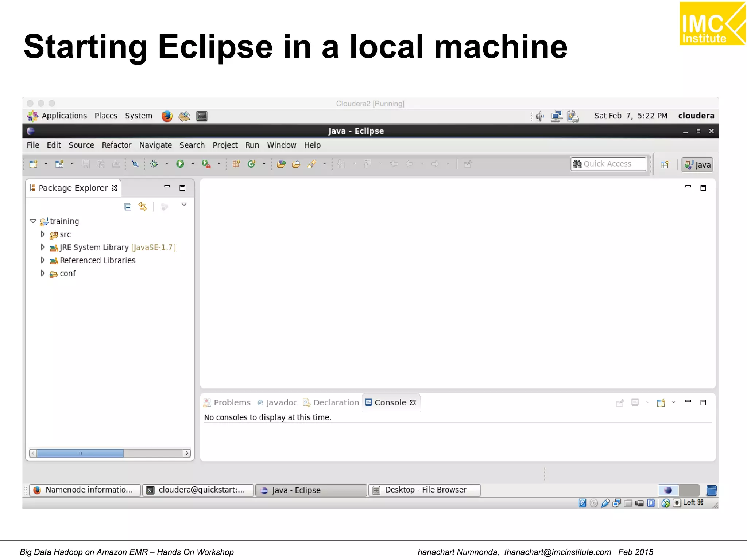The width and height of the screenshot is (747, 560).
Task: Click the Open Console icon
Action: [x=661, y=402]
